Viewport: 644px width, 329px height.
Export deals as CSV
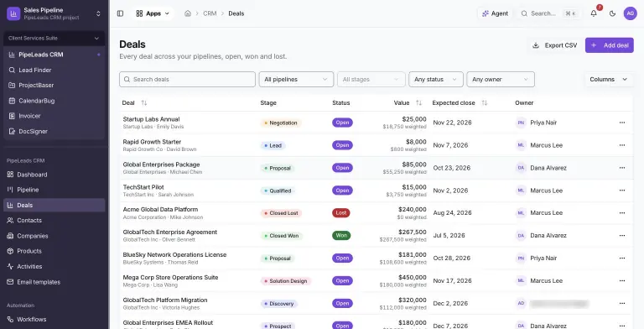pyautogui.click(x=555, y=45)
